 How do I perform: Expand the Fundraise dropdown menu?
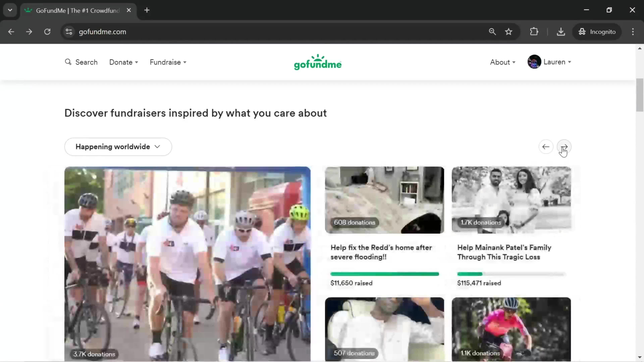click(168, 62)
